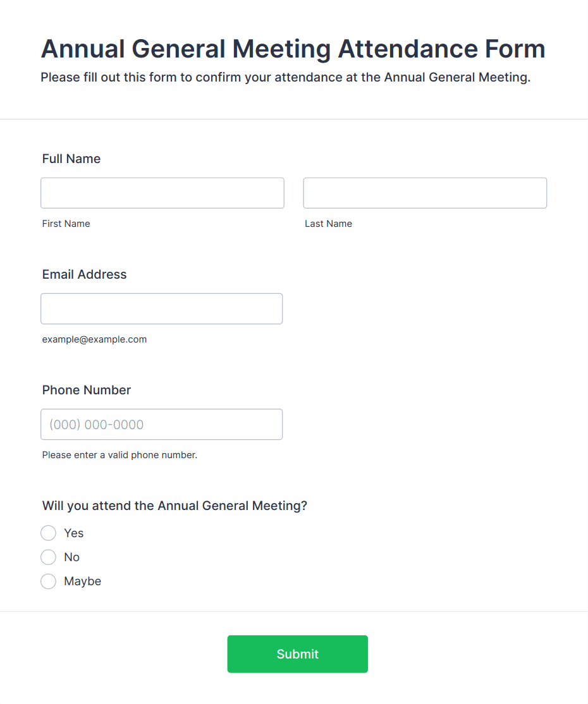Activate the Email Address input field

click(162, 309)
